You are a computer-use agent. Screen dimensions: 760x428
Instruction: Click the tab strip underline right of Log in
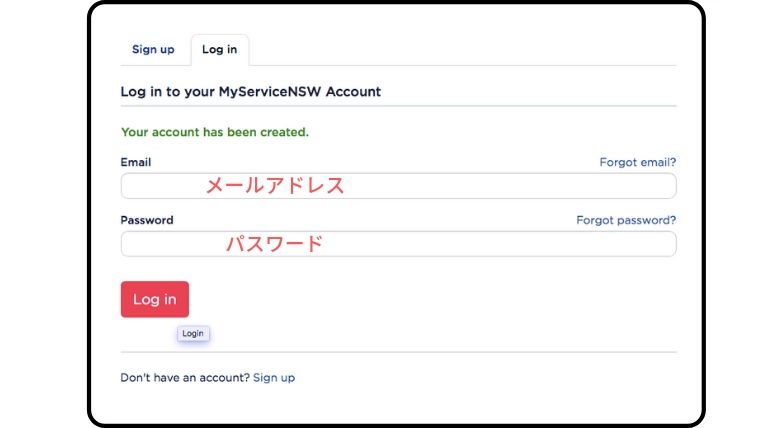point(463,65)
